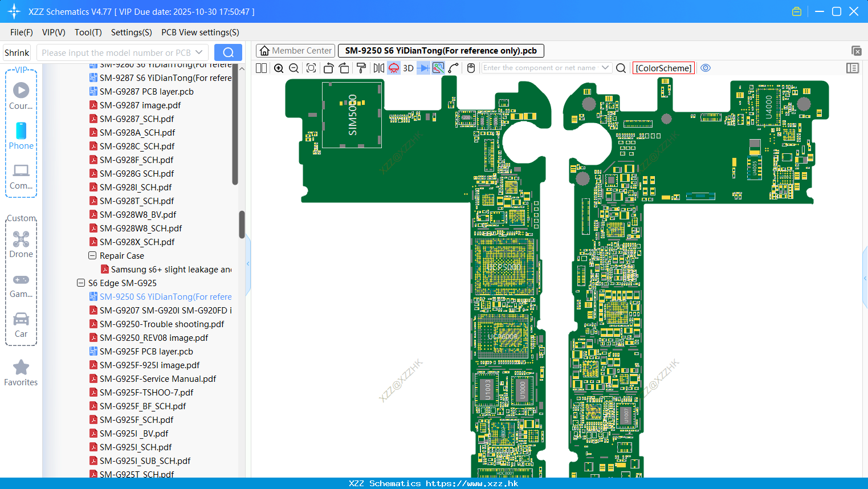Image resolution: width=868 pixels, height=489 pixels.
Task: Open SM-G925F PCB layer.pcb
Action: coord(146,351)
